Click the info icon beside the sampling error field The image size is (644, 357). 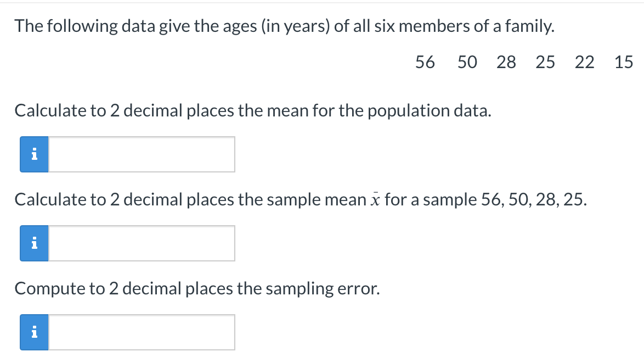coord(34,331)
